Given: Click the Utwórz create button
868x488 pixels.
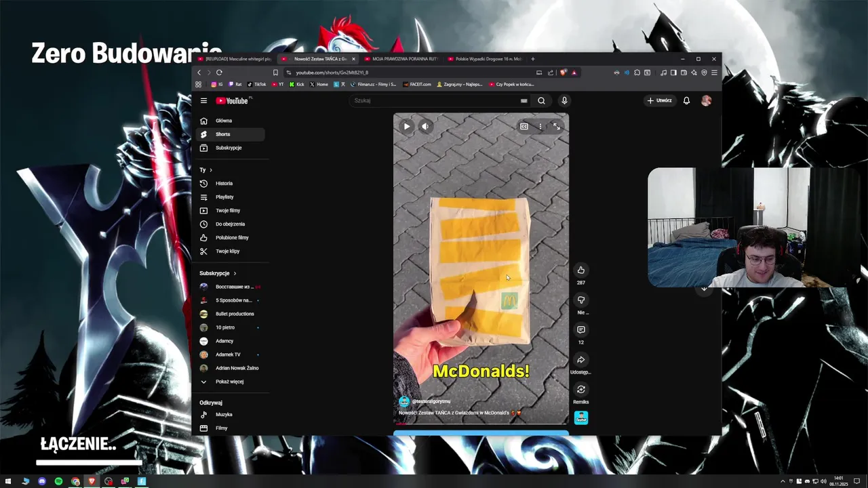Looking at the screenshot, I should pos(659,100).
